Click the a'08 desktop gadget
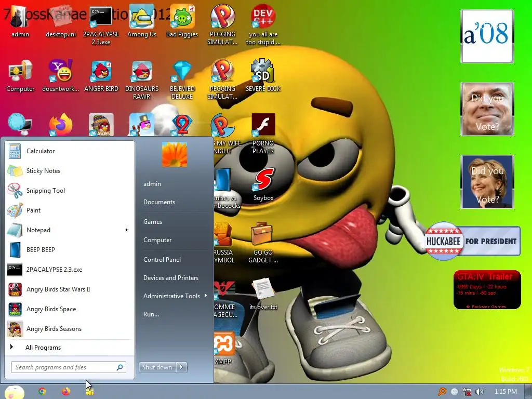This screenshot has height=399, width=532. (487, 36)
